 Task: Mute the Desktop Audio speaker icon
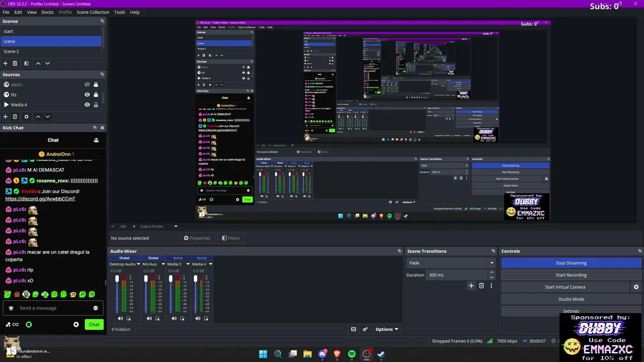pos(120,318)
